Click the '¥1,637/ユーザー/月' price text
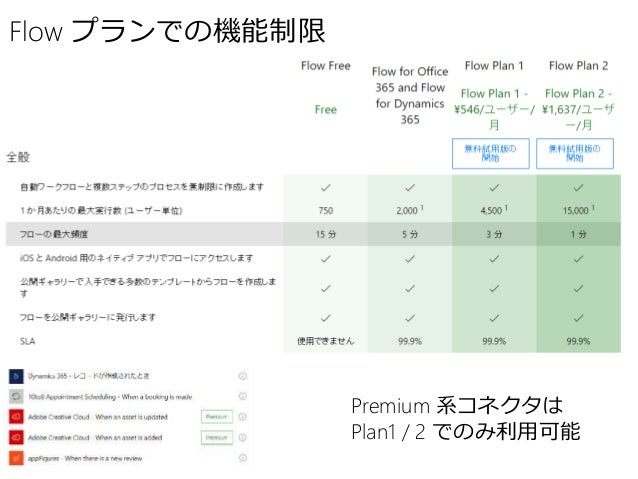 pos(578,117)
